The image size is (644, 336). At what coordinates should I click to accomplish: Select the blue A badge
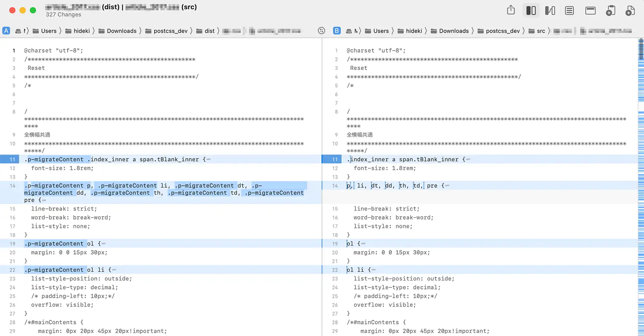point(6,31)
